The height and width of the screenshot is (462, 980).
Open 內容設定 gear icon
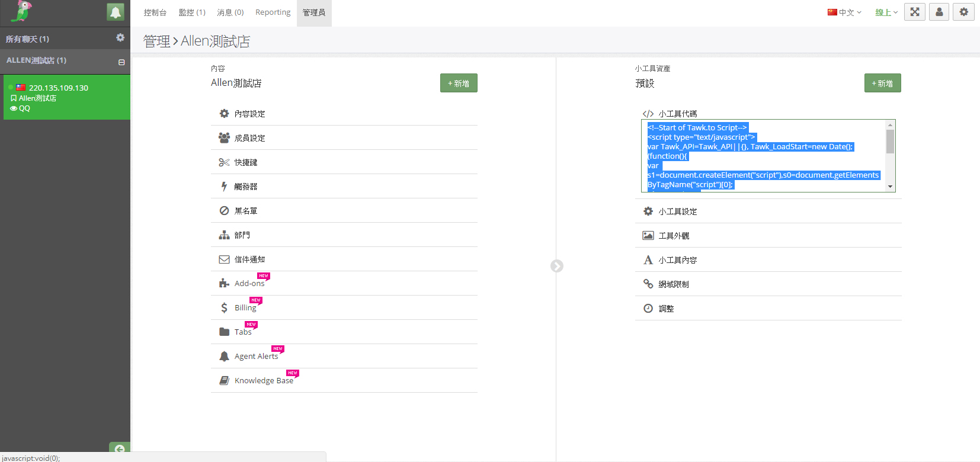pos(224,113)
